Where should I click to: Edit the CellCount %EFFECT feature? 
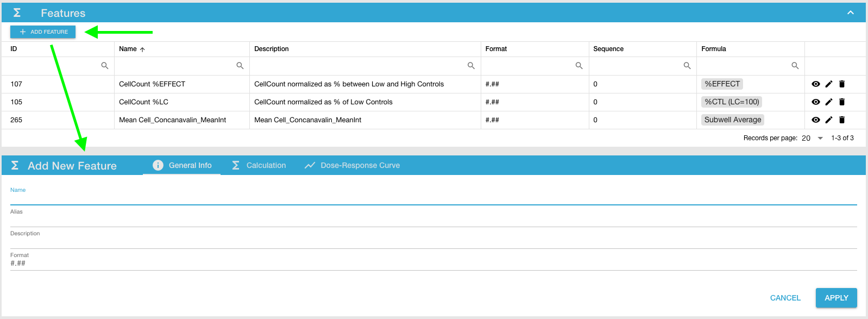(828, 84)
